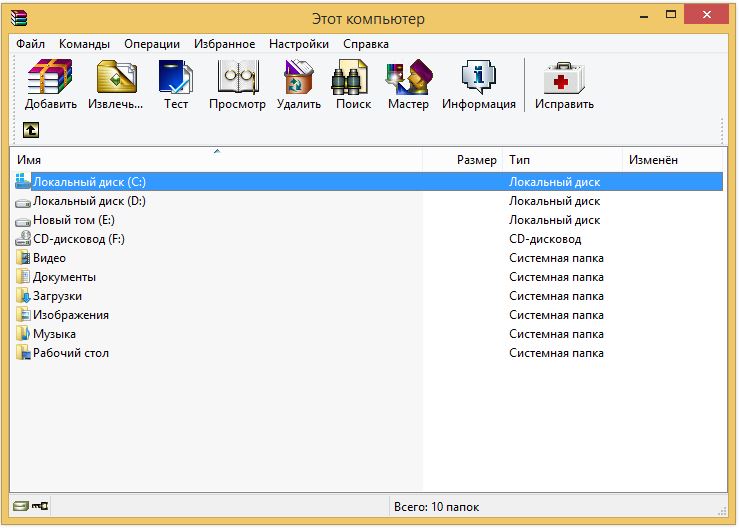Sort list by Размер column header
739x528 pixels.
(x=462, y=160)
